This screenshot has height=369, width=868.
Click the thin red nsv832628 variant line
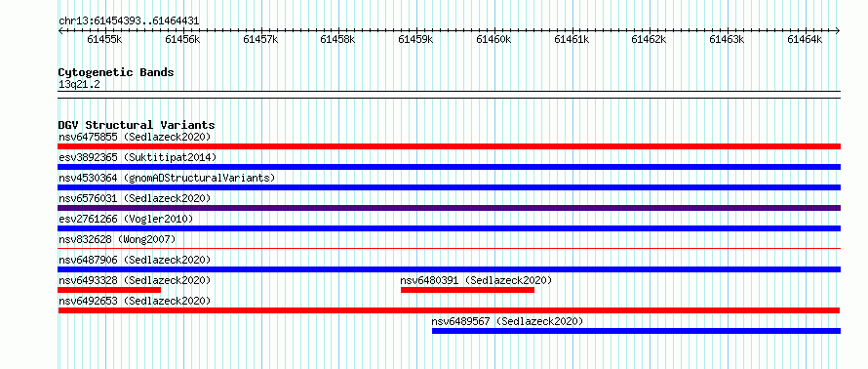[x=449, y=249]
